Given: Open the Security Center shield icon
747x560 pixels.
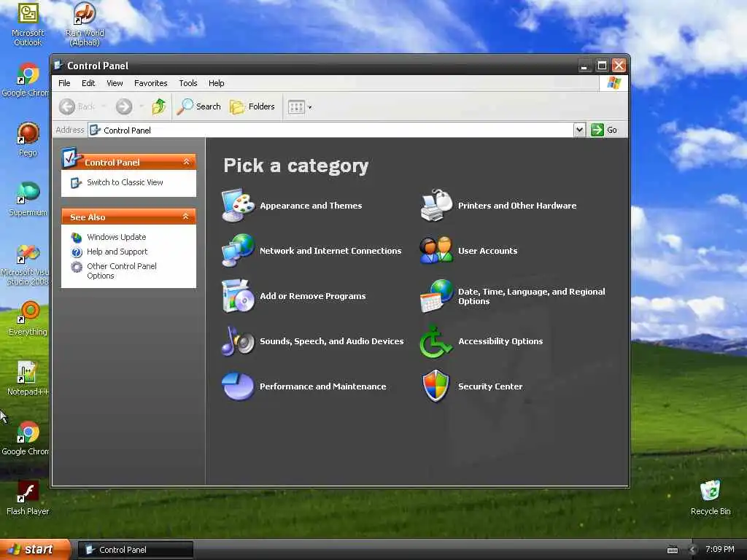Looking at the screenshot, I should [436, 386].
